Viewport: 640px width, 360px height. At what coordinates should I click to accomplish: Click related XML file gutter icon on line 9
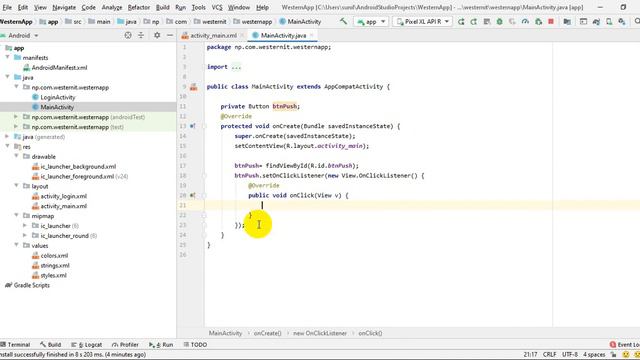point(193,87)
